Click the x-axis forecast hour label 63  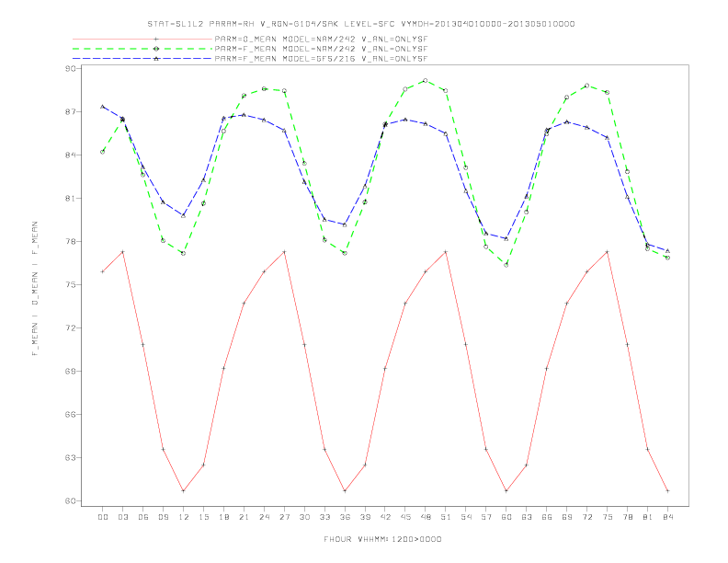(527, 517)
